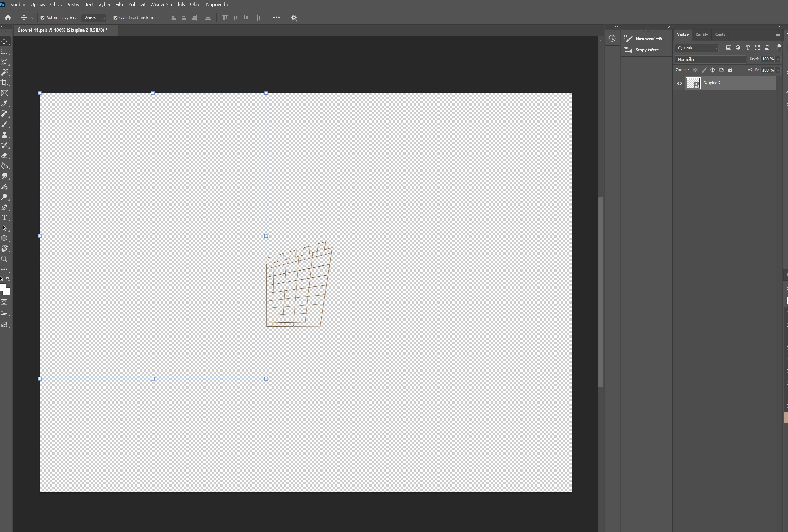Reset default foreground and background colors
788x532 pixels.
click(1, 279)
